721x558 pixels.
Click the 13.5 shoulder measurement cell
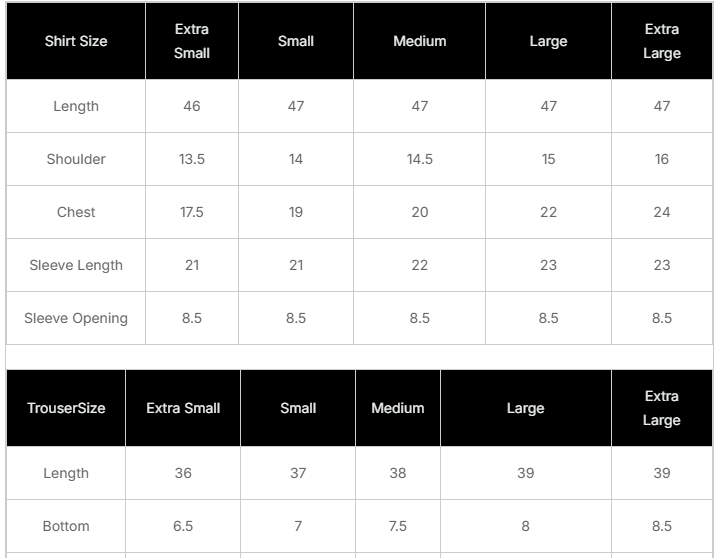coord(192,159)
